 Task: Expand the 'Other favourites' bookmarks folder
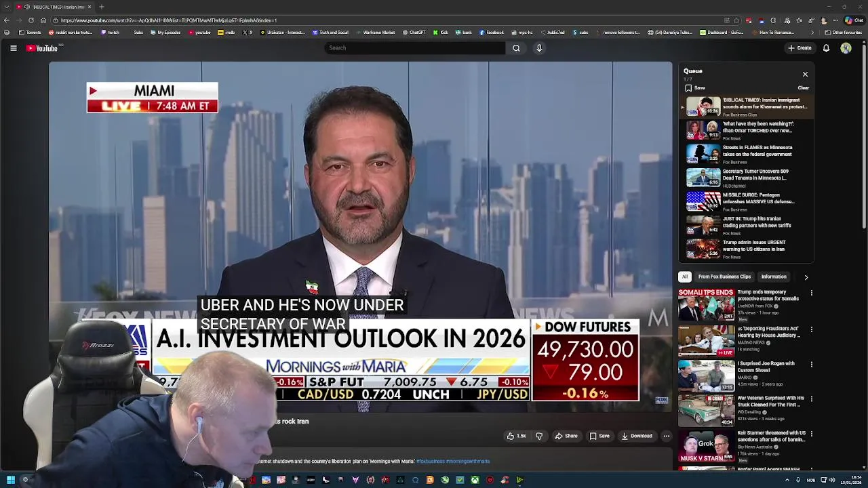[x=844, y=33]
